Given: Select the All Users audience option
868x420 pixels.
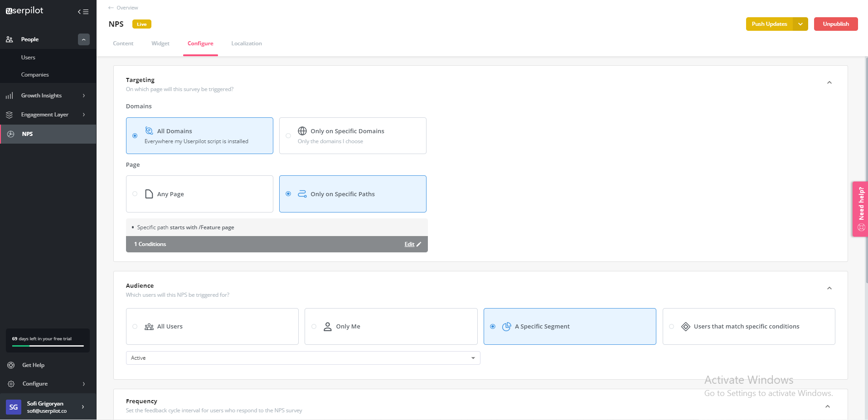Looking at the screenshot, I should (135, 326).
